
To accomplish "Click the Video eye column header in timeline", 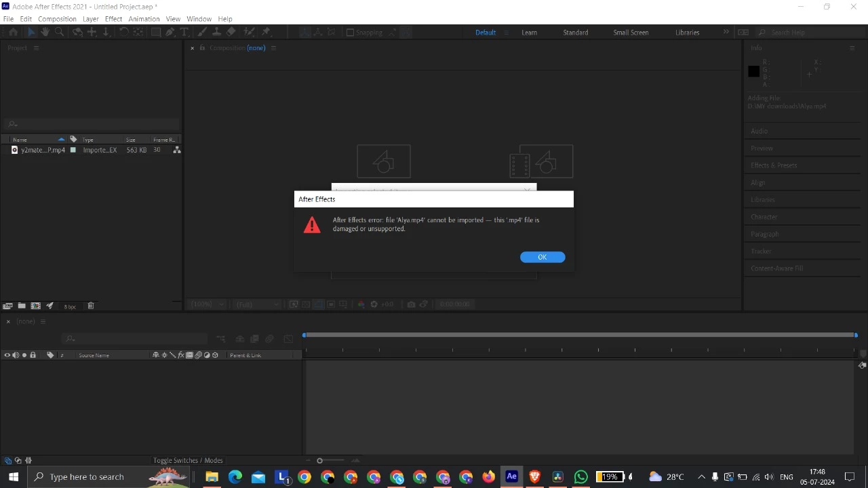I will [7, 355].
